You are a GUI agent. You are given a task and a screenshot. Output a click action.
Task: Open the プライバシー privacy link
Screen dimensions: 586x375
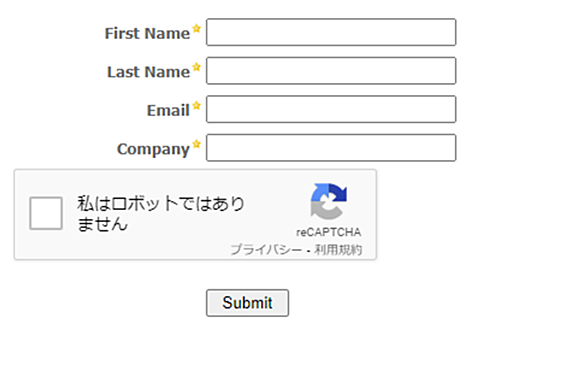266,249
